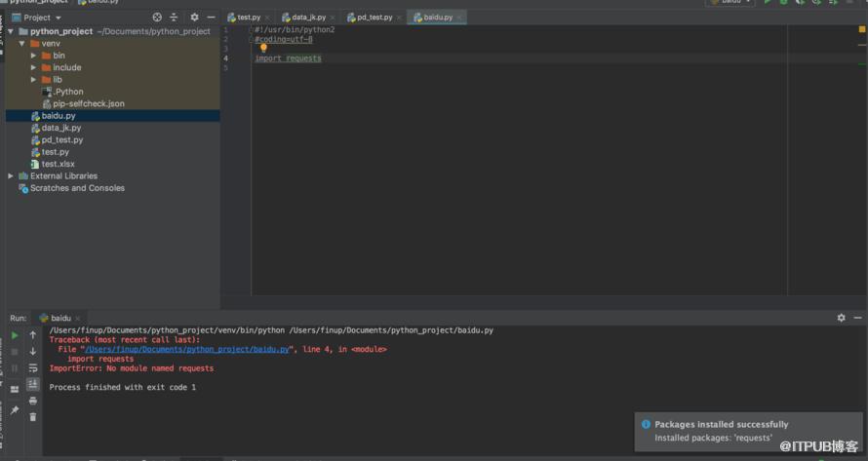
Task: Close the baidu Run tab
Action: pyautogui.click(x=77, y=319)
